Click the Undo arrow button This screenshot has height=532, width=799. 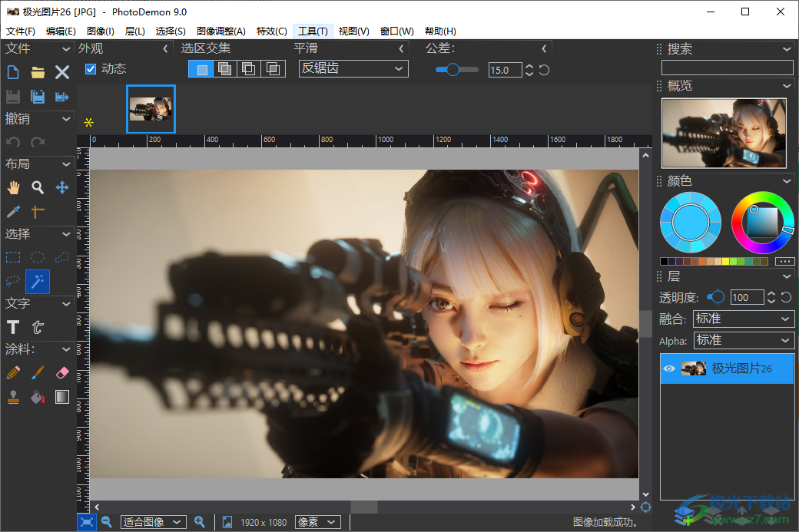(13, 142)
